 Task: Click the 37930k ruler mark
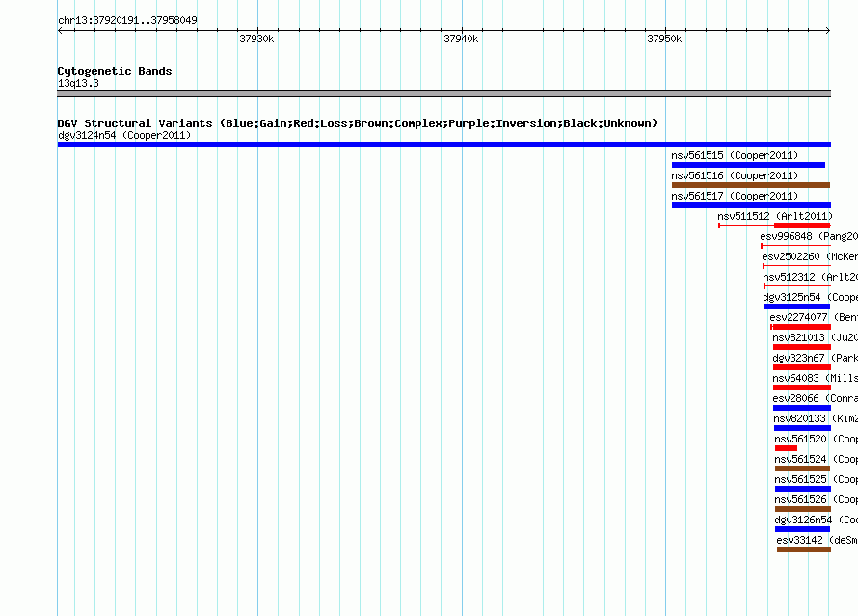point(256,39)
